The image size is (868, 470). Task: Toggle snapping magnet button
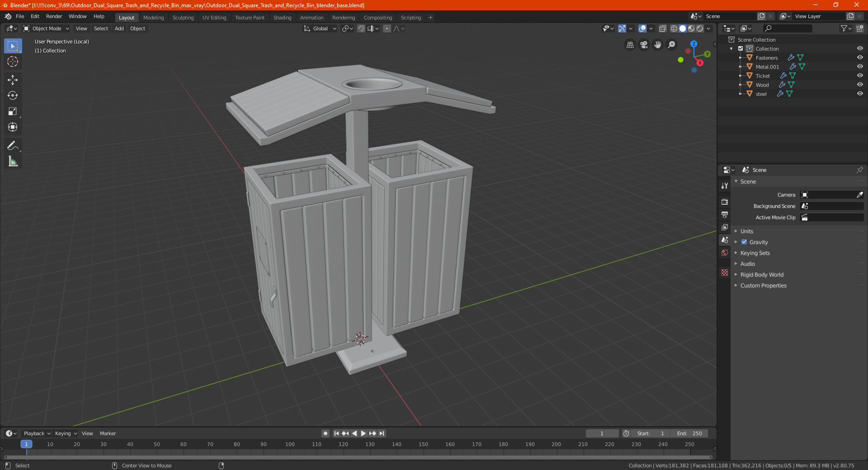click(361, 28)
